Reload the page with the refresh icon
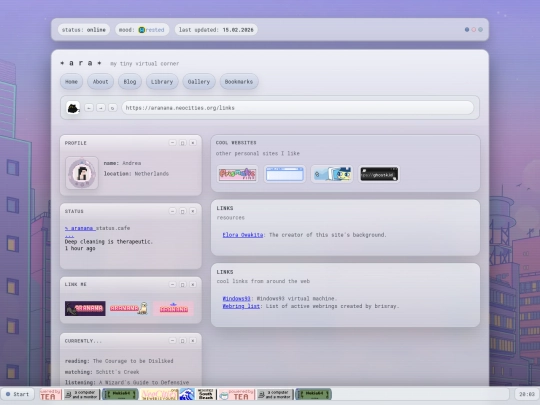540x405 pixels. [x=112, y=108]
